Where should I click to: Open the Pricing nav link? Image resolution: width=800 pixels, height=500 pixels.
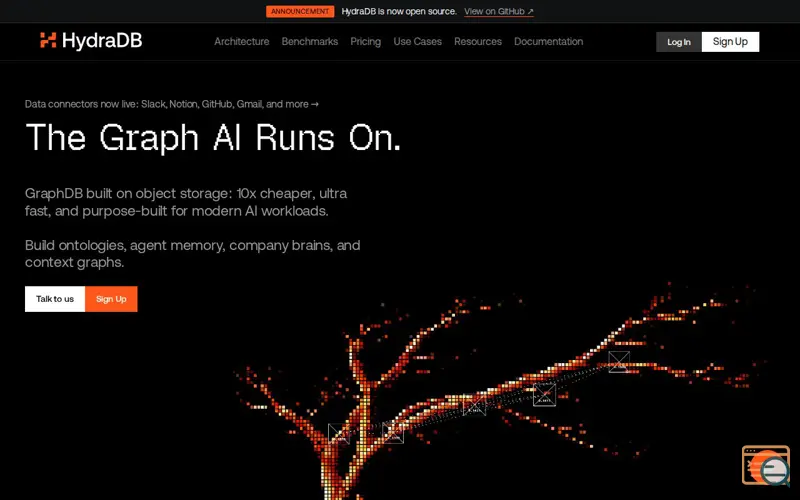click(365, 42)
